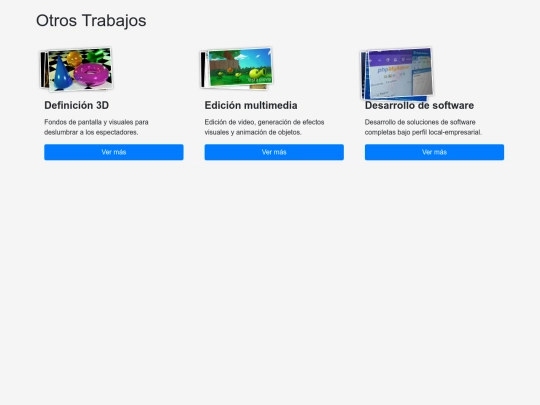
Task: Click text 'Edición de video, generación de efectos'
Action: click(264, 122)
